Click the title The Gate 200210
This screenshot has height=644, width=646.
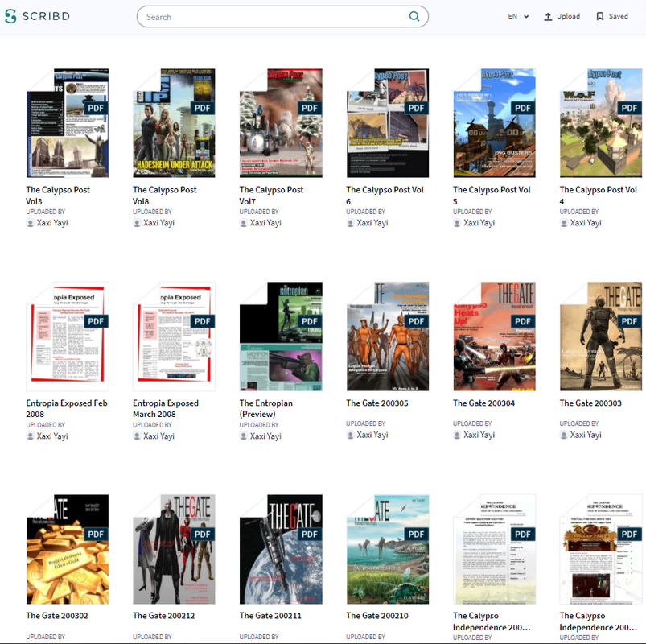tap(377, 616)
